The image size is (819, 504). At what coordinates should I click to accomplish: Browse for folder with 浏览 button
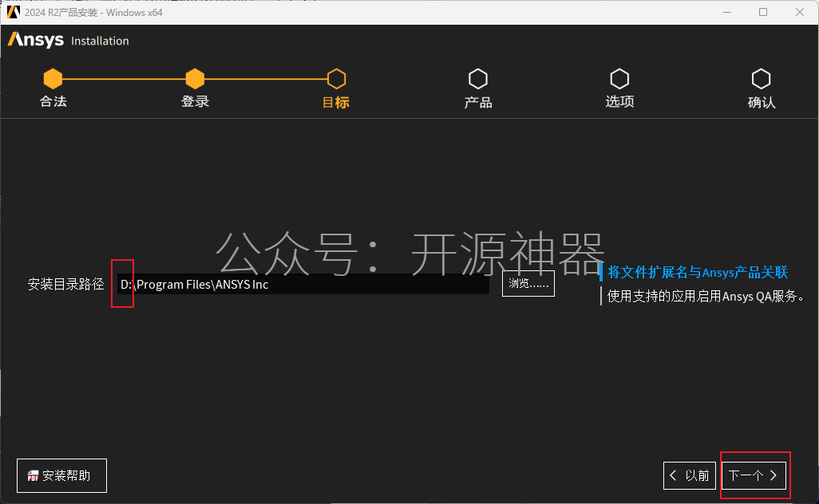(528, 283)
